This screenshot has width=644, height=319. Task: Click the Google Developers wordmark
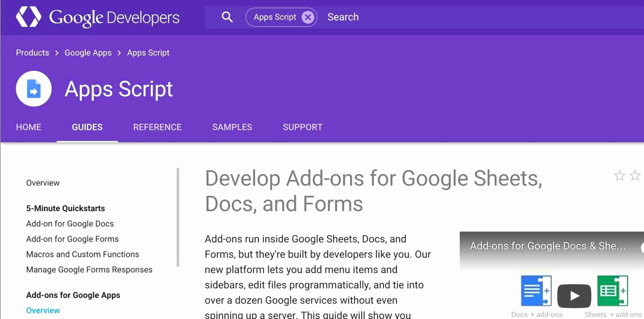114,17
